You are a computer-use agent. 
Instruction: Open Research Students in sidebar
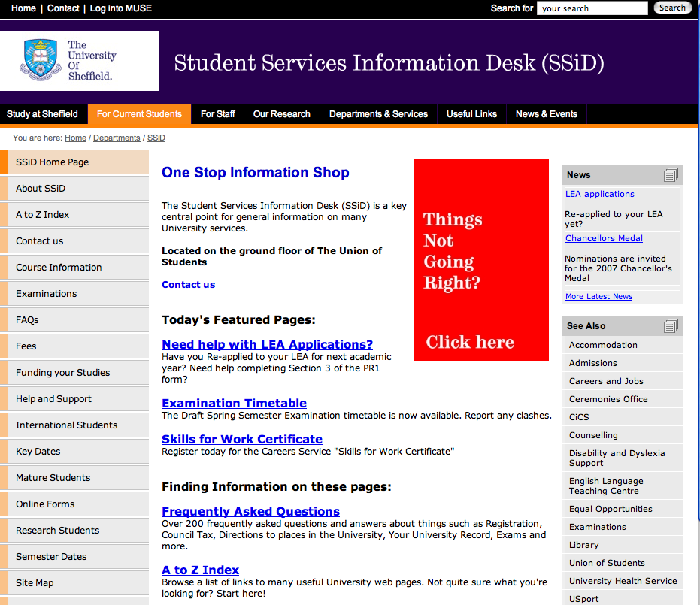(x=74, y=531)
